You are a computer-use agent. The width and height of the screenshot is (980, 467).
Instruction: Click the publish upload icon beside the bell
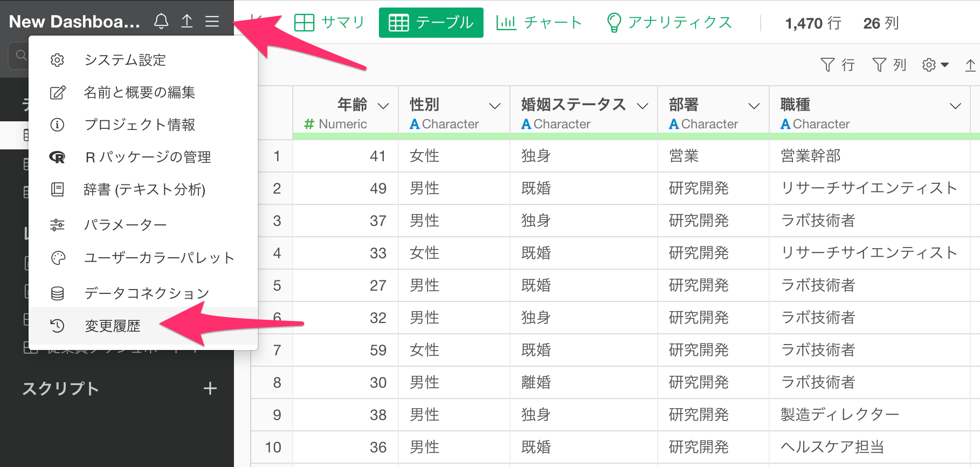point(187,22)
